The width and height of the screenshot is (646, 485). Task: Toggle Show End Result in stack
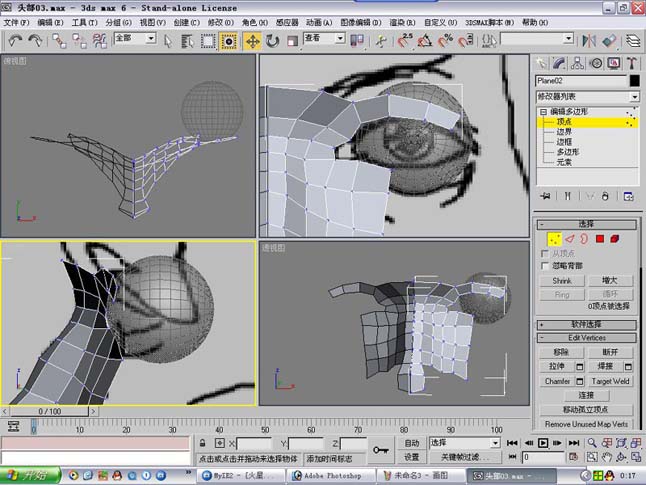[568, 196]
